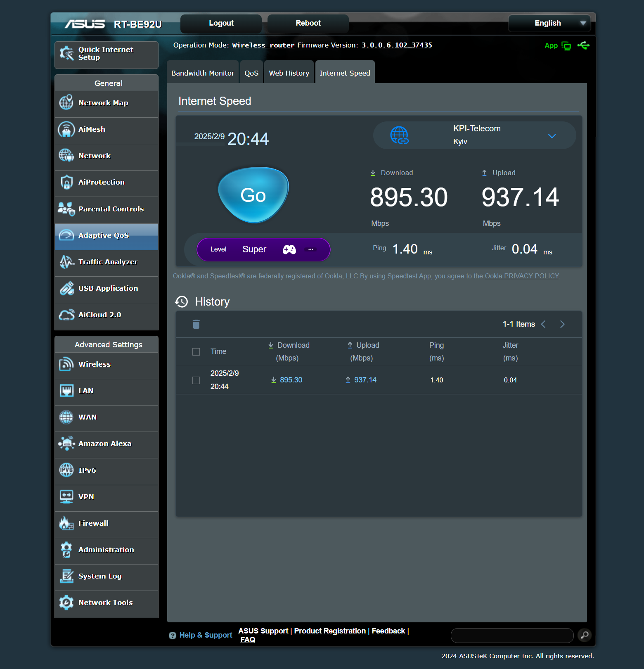The width and height of the screenshot is (644, 669).
Task: Click the History clock icon
Action: pyautogui.click(x=181, y=302)
